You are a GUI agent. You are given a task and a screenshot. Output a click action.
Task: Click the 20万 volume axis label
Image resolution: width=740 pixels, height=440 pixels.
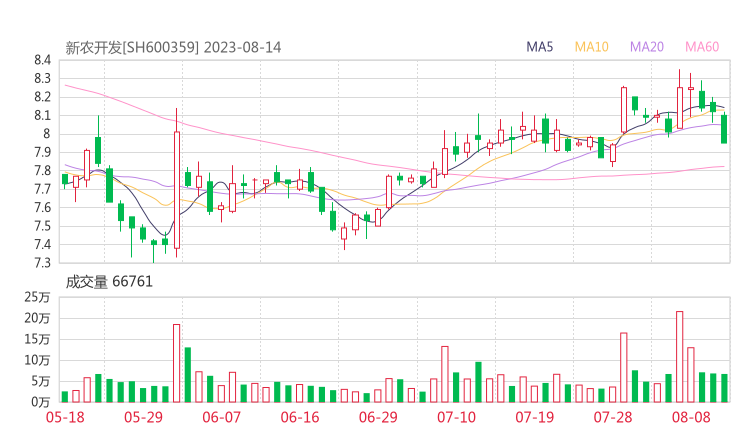(x=37, y=318)
